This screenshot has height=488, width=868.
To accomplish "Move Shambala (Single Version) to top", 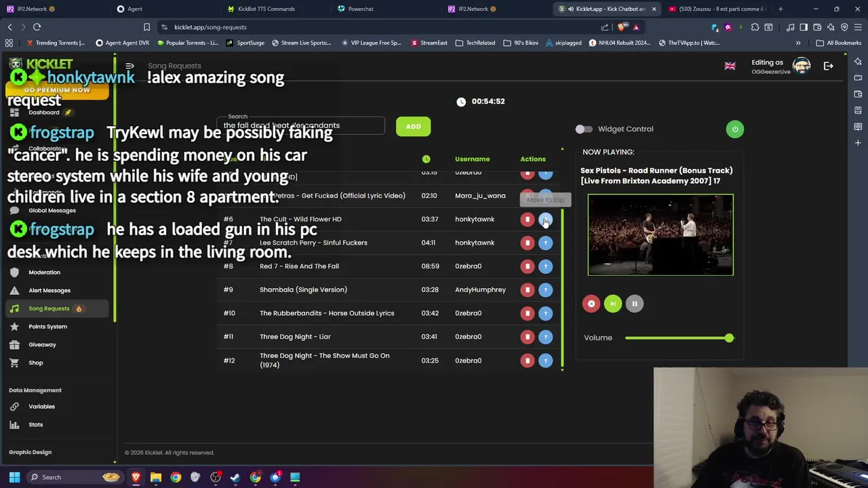I will point(545,289).
